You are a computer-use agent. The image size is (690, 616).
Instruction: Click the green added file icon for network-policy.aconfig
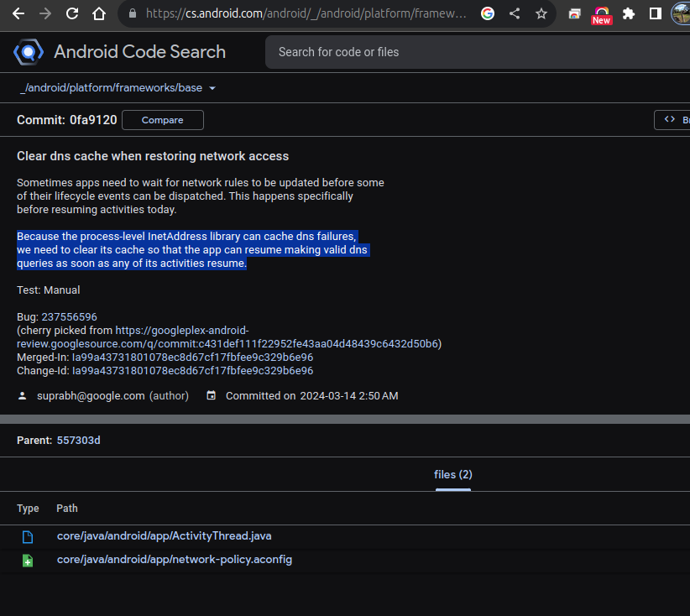tap(28, 561)
